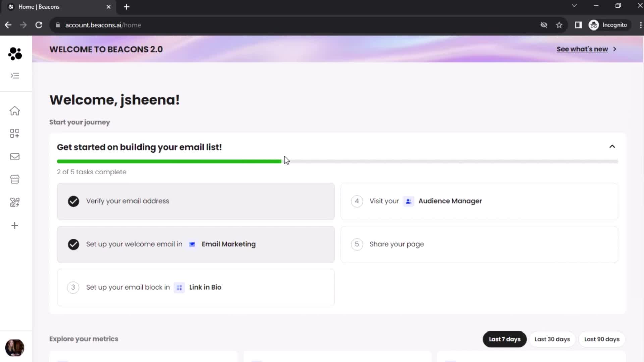Toggle completed Set up welcome email task

73,244
